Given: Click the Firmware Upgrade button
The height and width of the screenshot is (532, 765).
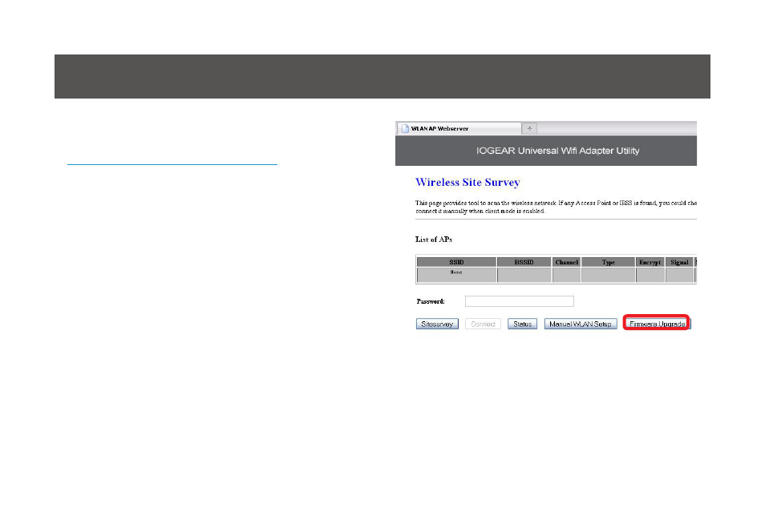Looking at the screenshot, I should [657, 324].
